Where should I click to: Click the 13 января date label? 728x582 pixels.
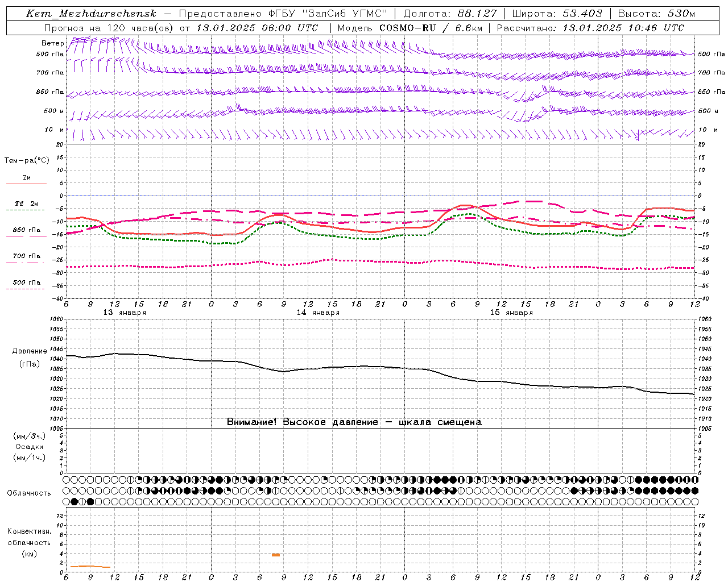(125, 313)
